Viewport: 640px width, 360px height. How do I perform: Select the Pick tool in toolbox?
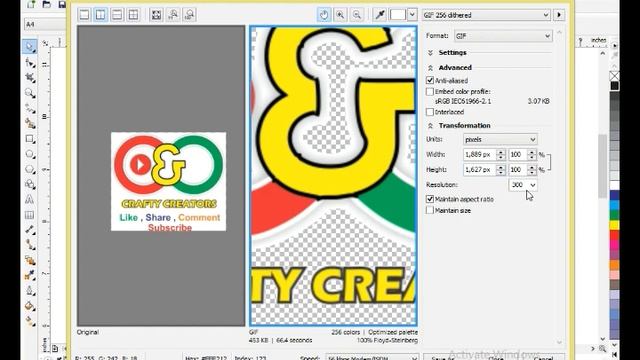(30, 47)
